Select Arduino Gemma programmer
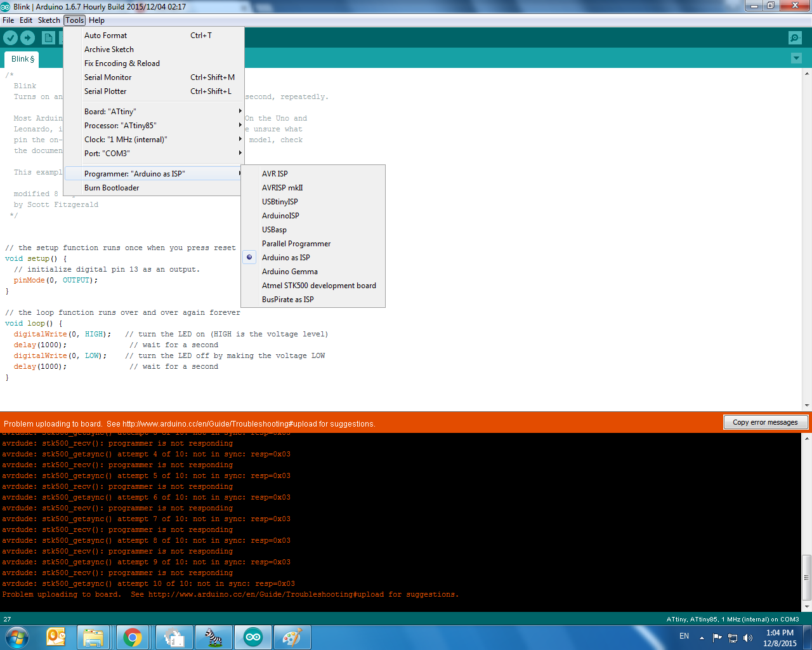This screenshot has width=812, height=650. [313, 272]
